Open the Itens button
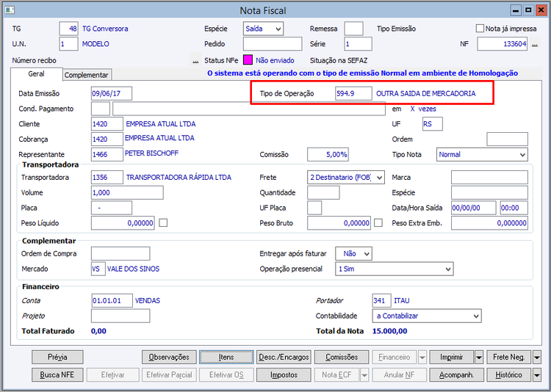The width and height of the screenshot is (551, 392). (x=227, y=357)
